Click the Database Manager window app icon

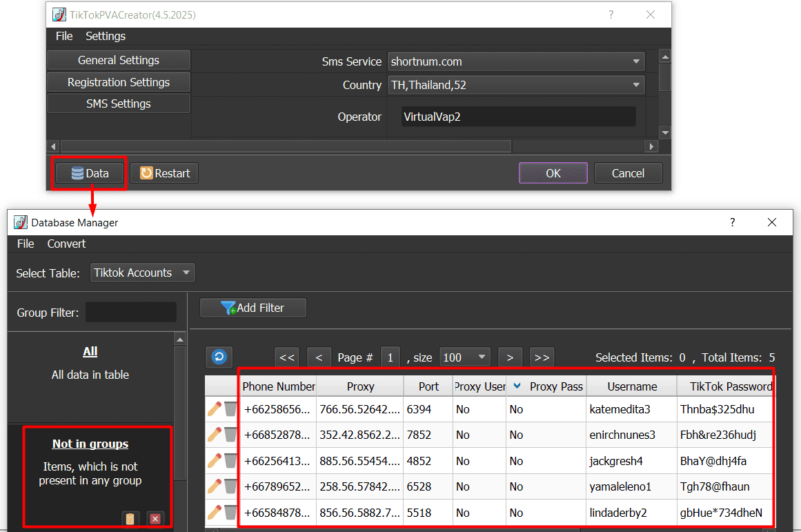point(21,222)
